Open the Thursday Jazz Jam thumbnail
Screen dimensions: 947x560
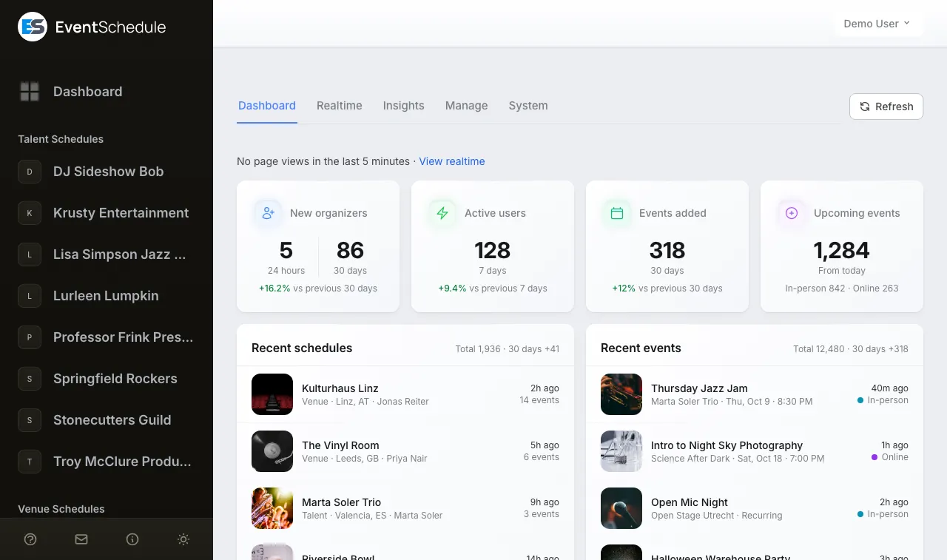621,394
